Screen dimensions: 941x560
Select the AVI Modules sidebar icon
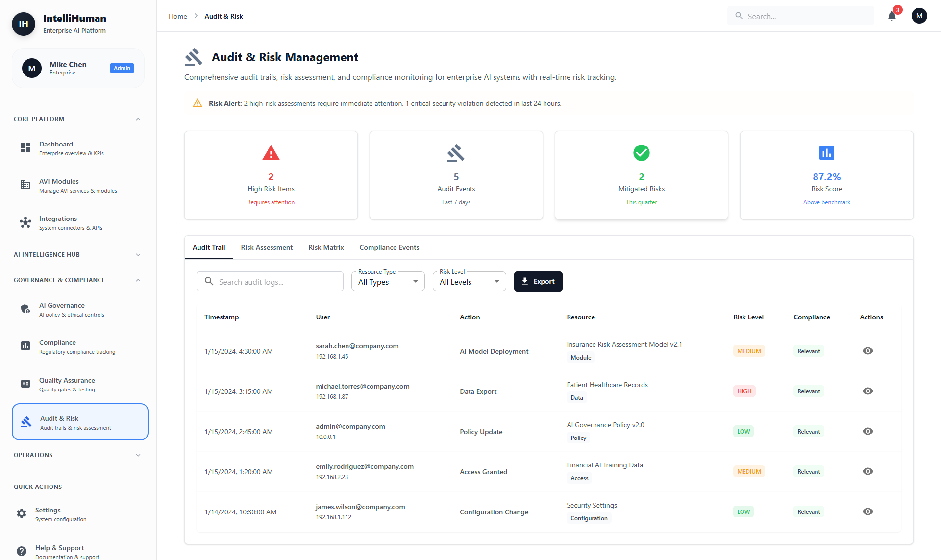pos(25,185)
